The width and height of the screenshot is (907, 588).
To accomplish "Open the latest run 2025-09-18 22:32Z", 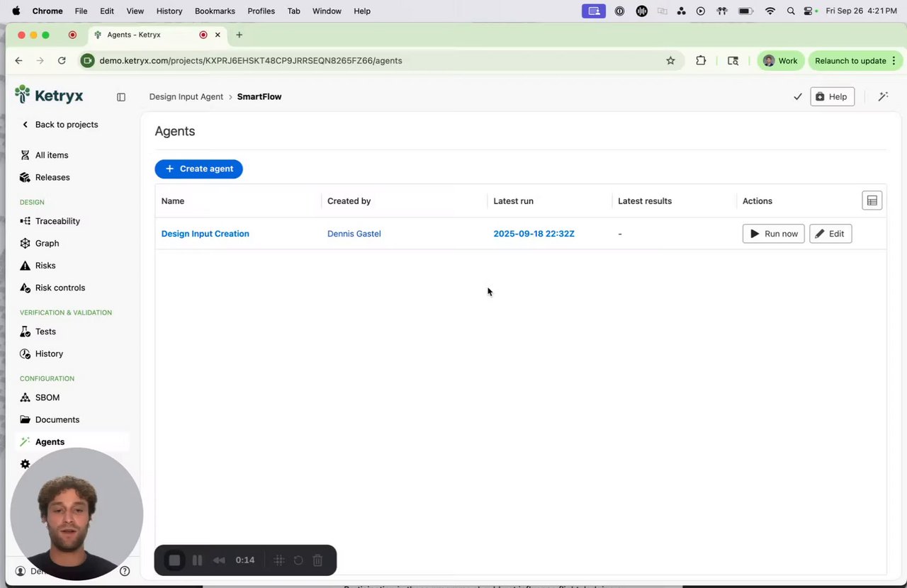I will (x=534, y=234).
